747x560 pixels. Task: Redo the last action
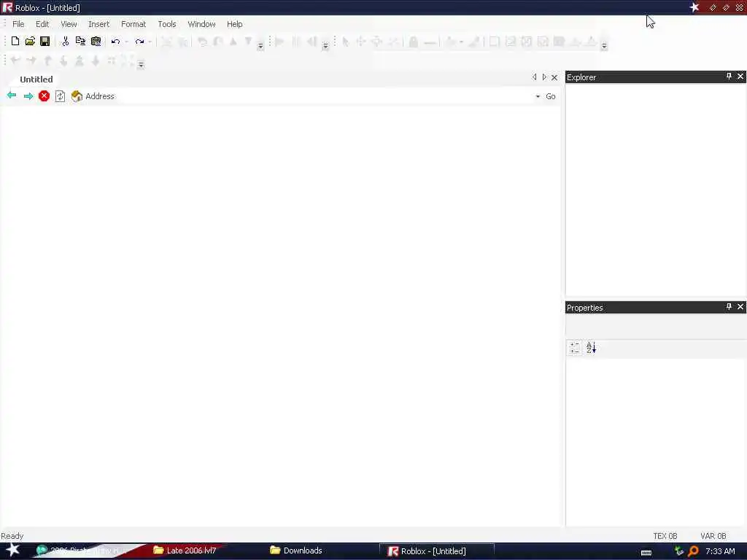139,42
